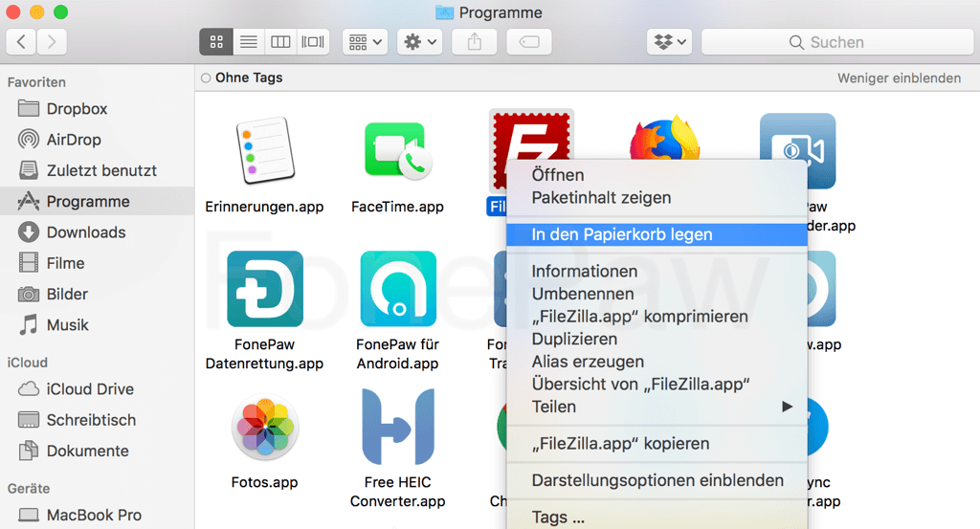The image size is (980, 529).
Task: Select the Erinnerungen.app icon
Action: click(264, 150)
